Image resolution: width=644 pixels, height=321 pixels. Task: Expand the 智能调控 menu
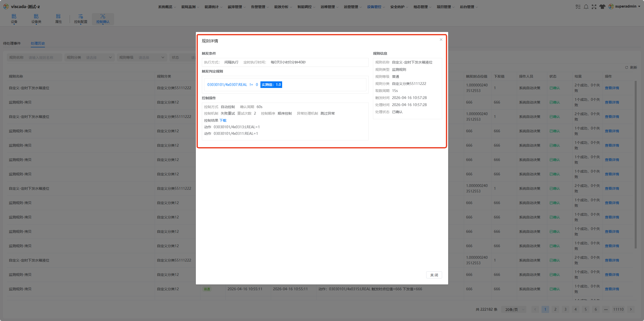[x=306, y=7]
